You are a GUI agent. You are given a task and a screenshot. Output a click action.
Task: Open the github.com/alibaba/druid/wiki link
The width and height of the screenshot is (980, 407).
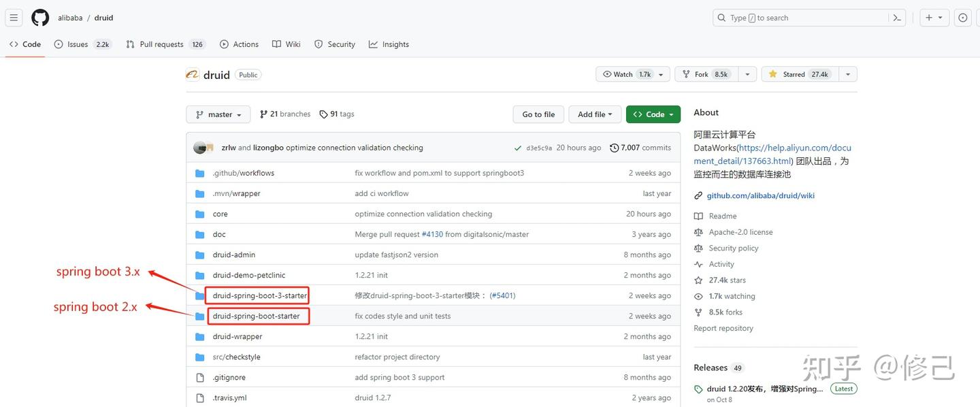[x=760, y=195]
